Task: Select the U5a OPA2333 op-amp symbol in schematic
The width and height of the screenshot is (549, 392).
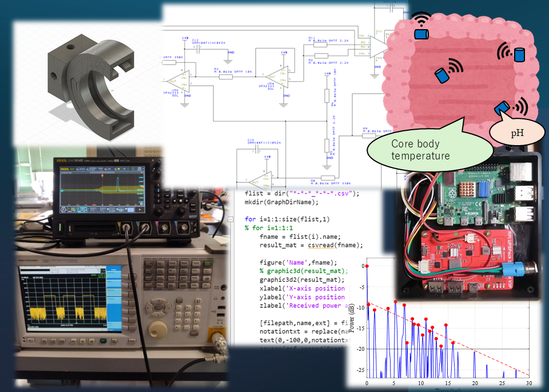Action: coord(277,77)
